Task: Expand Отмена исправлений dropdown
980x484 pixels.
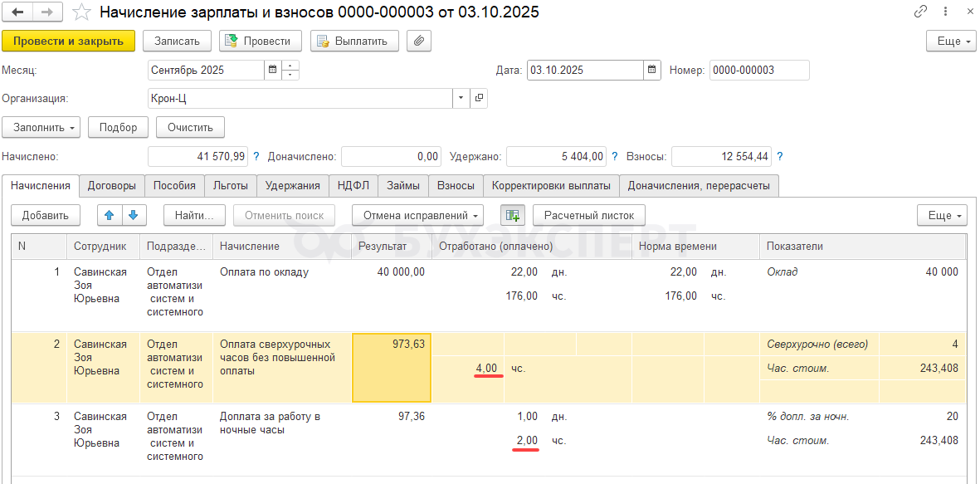Action: tap(417, 215)
